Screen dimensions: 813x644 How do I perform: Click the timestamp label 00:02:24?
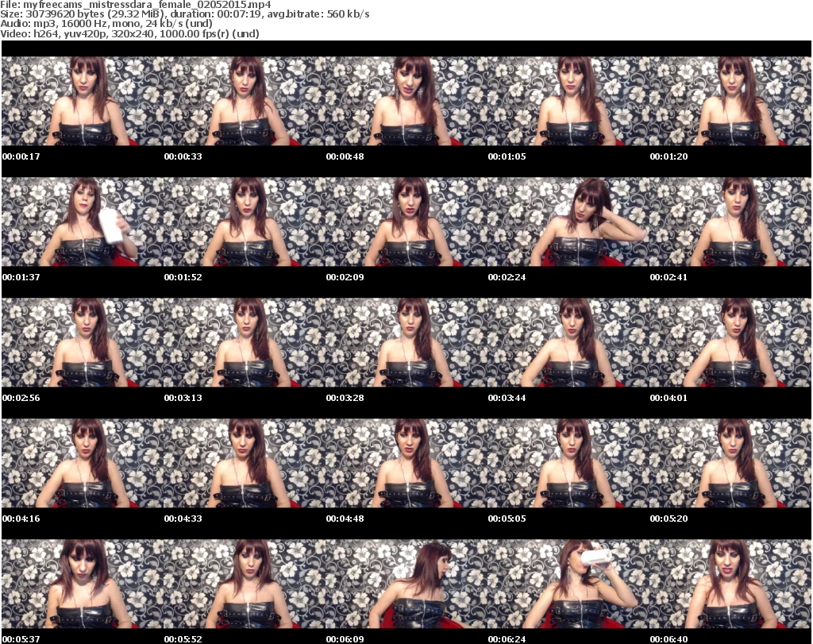(507, 277)
